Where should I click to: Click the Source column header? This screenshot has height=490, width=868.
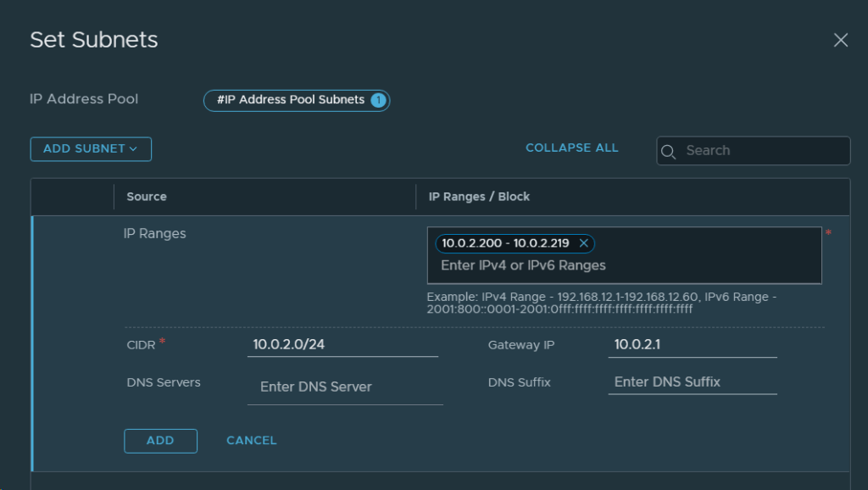pyautogui.click(x=147, y=197)
